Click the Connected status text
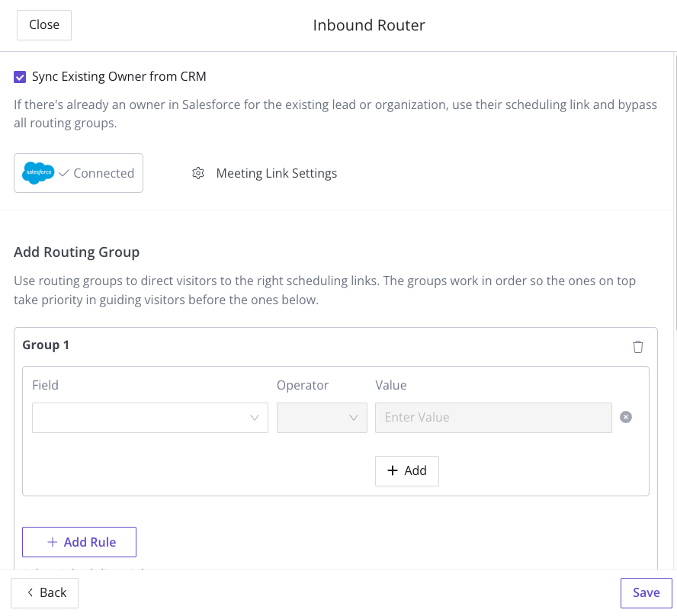677x616 pixels. (104, 173)
